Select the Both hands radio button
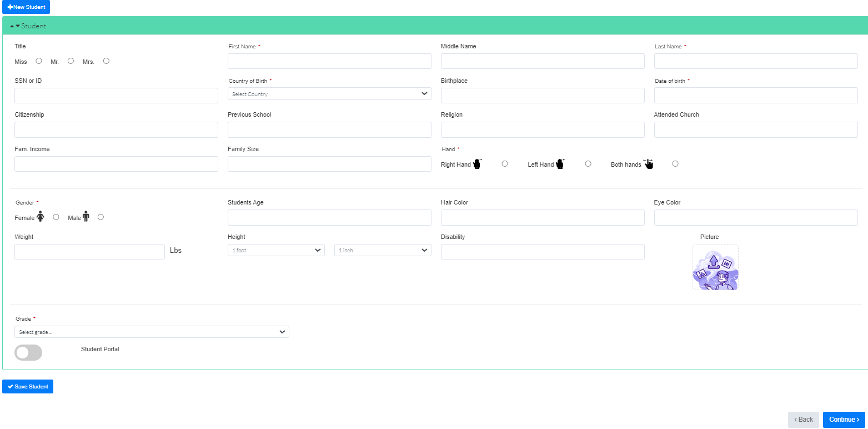868x429 pixels. click(x=675, y=164)
